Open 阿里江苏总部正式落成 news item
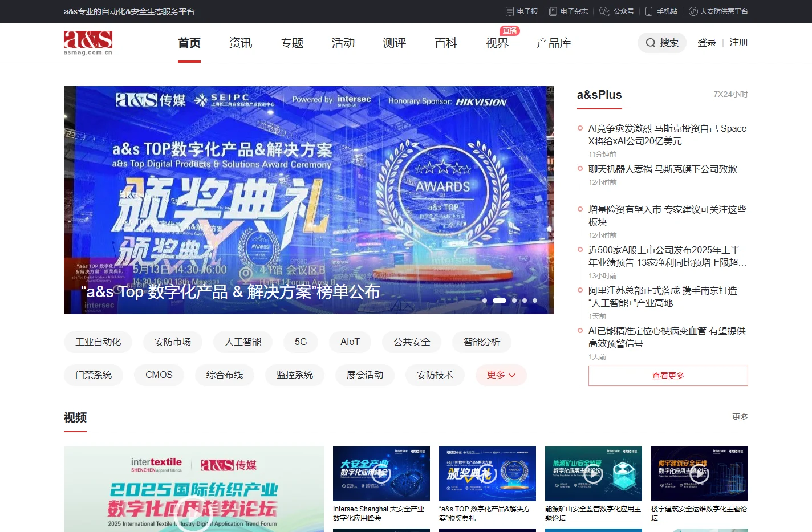The image size is (812, 532). pos(663,297)
